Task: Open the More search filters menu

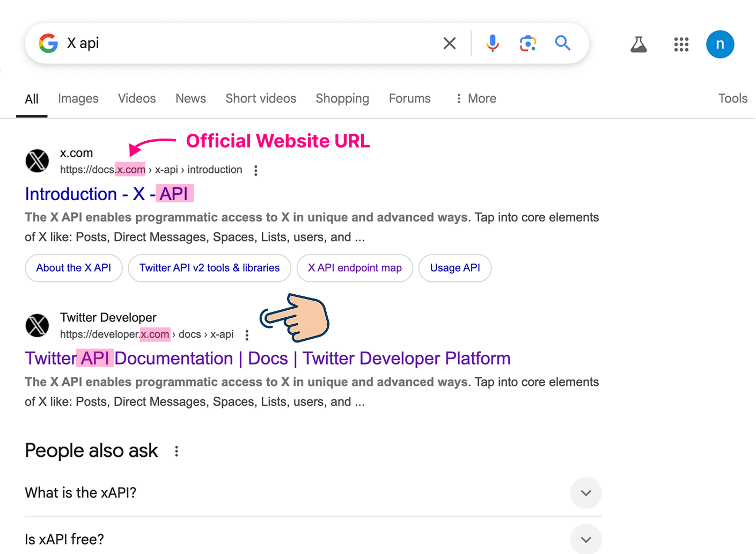Action: [x=476, y=99]
